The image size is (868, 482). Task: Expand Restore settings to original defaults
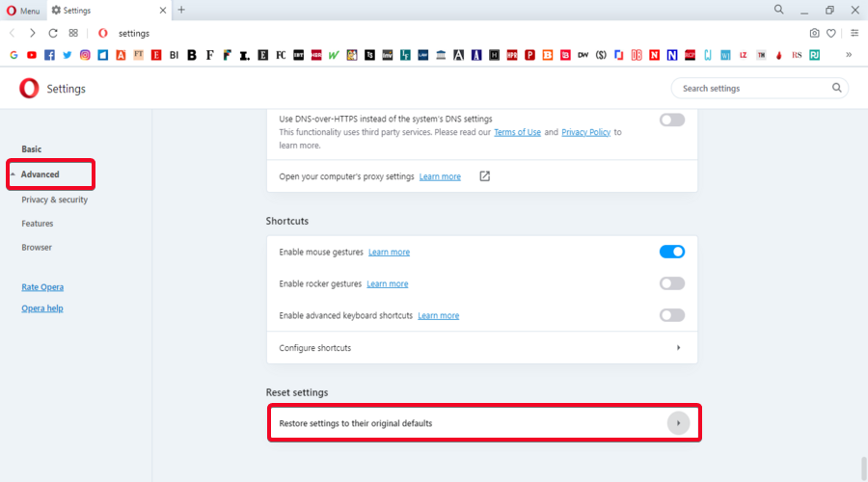click(678, 423)
